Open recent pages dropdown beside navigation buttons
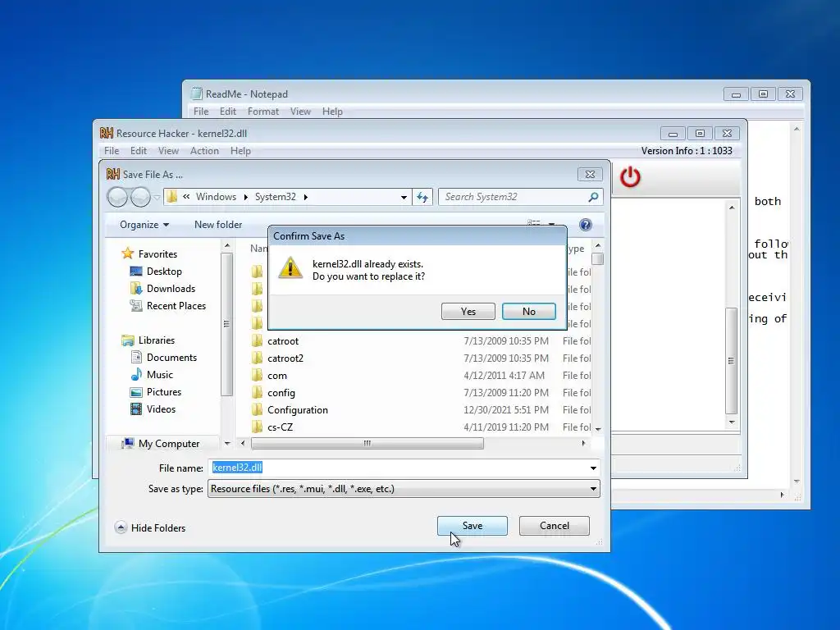The width and height of the screenshot is (840, 630). pyautogui.click(x=157, y=197)
